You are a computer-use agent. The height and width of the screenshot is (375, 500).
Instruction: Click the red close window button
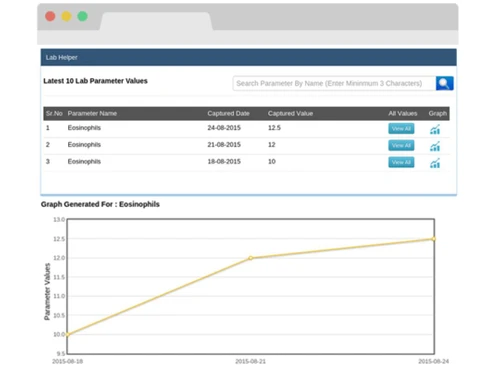50,16
